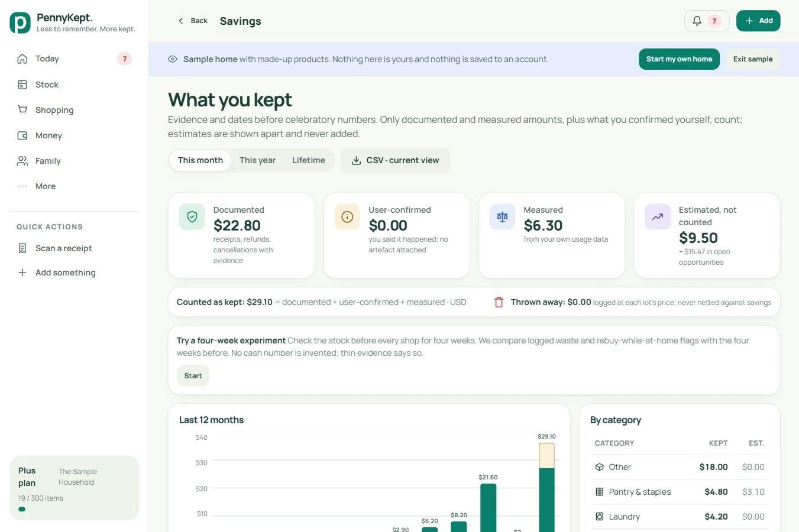799x532 pixels.
Task: Go Back using the chevron button
Action: [193, 21]
